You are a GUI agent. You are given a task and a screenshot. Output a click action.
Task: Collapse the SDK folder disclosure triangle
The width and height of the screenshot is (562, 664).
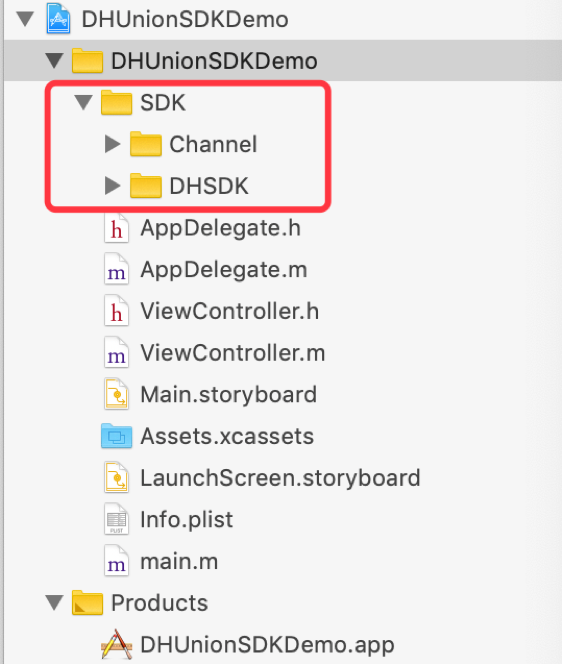83,102
